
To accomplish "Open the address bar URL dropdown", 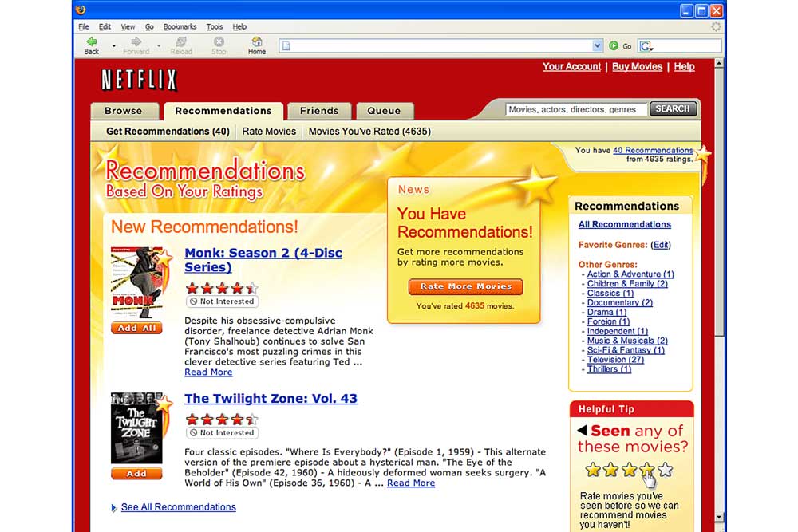I will coord(598,46).
